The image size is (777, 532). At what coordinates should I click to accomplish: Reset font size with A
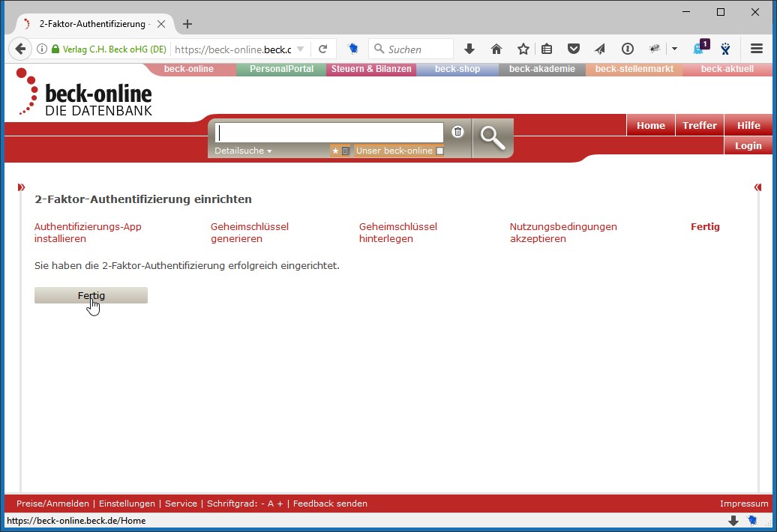point(271,504)
